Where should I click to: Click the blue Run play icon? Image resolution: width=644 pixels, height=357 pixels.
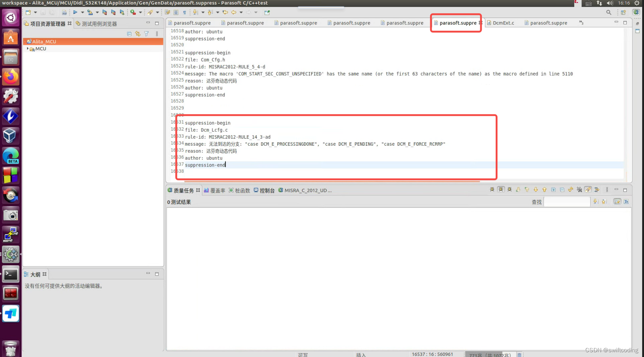pyautogui.click(x=75, y=12)
